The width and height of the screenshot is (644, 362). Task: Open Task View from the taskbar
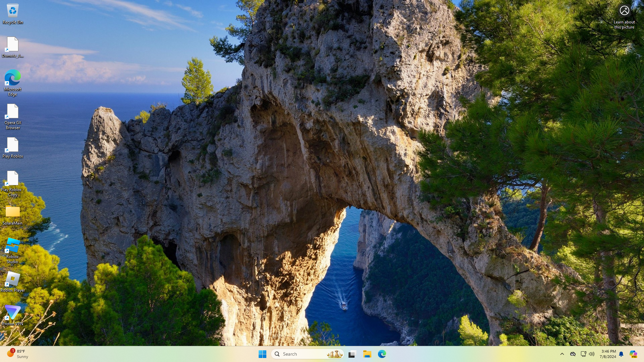352,354
